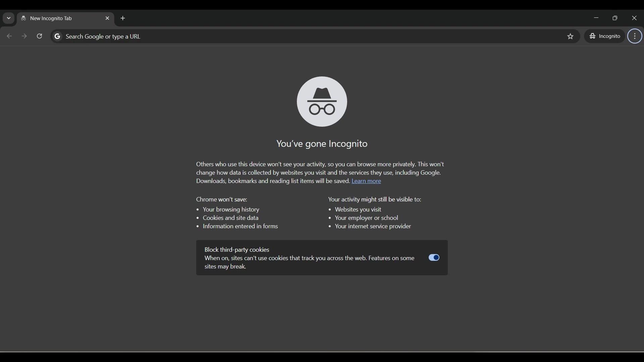Click the large Incognito hat-and-glasses logo
Image resolution: width=644 pixels, height=362 pixels.
(322, 102)
